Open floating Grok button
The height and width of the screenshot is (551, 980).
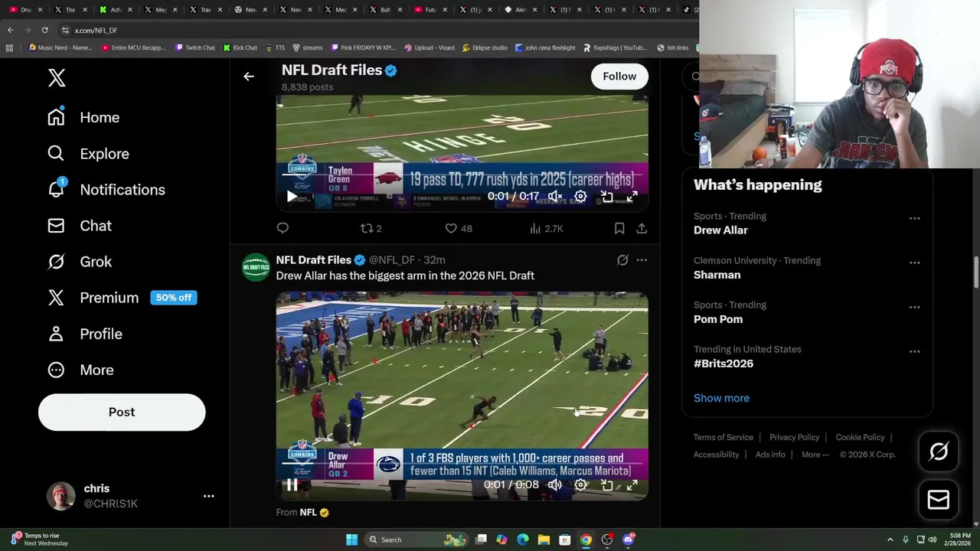click(939, 452)
